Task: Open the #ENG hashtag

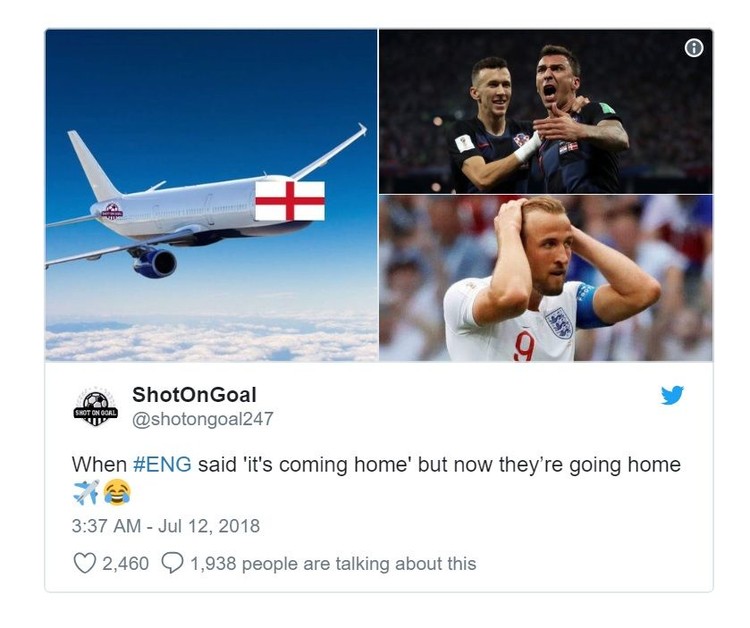Action: click(162, 464)
